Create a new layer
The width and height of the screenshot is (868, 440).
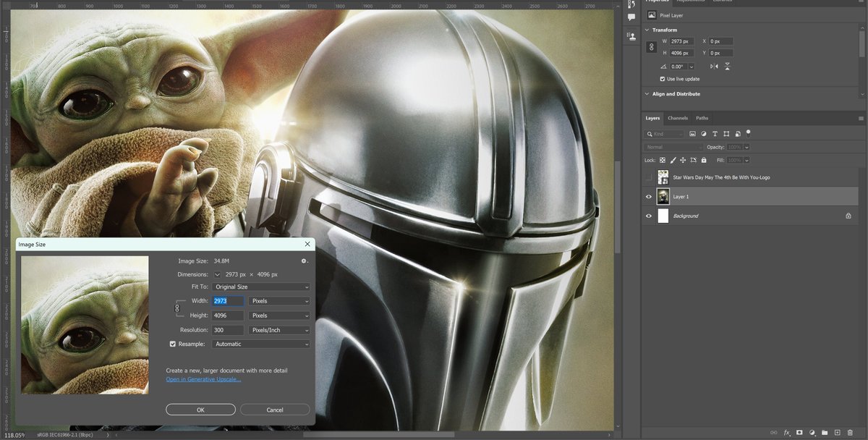(837, 432)
